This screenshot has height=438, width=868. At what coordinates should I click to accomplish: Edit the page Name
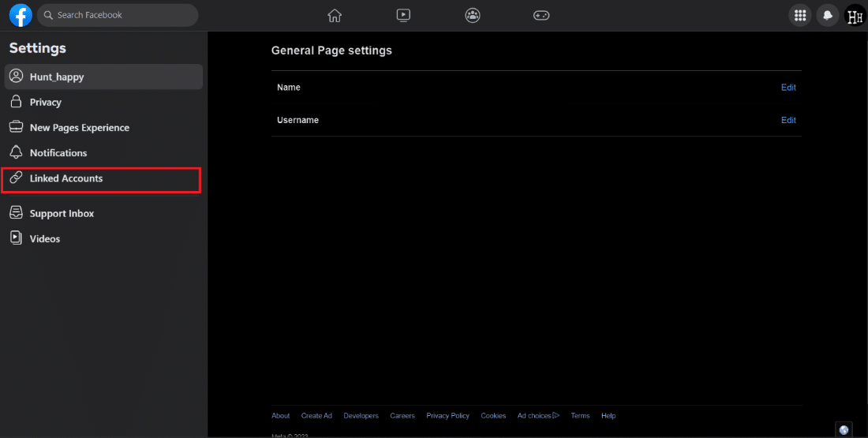pyautogui.click(x=788, y=88)
